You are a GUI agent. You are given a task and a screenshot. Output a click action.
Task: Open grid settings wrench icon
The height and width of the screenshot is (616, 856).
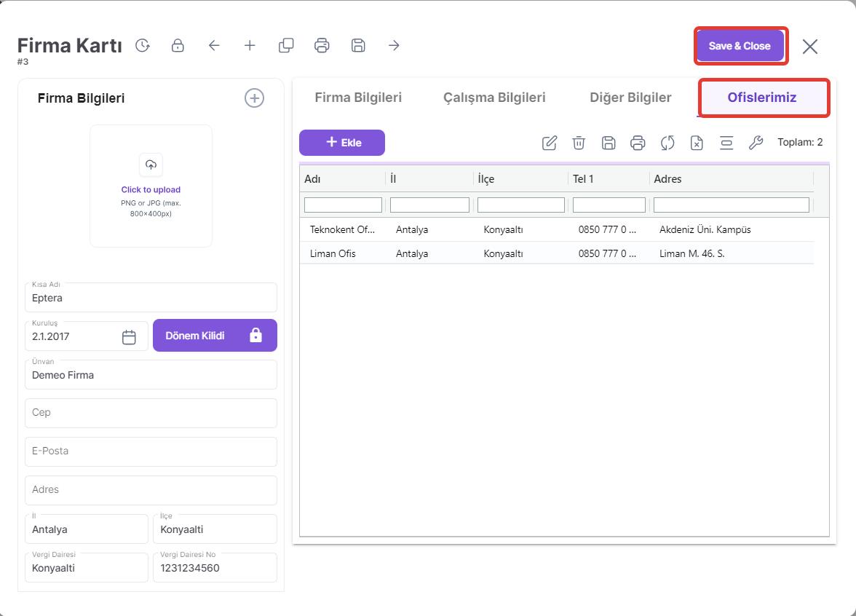coord(756,143)
